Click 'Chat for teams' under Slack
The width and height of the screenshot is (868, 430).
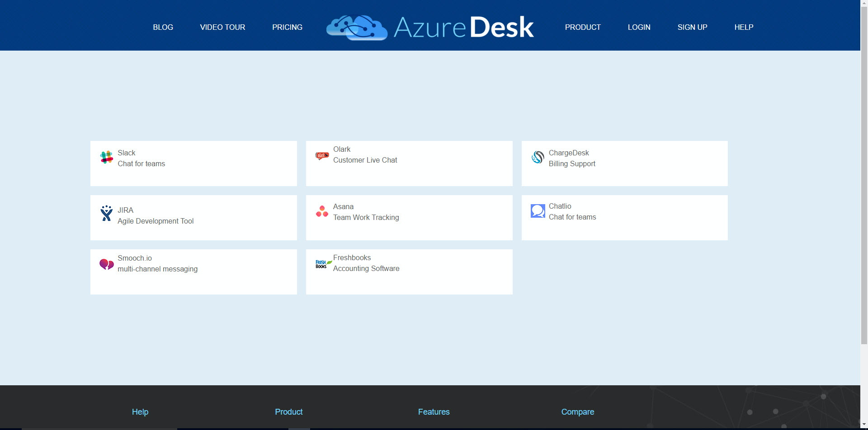point(142,164)
